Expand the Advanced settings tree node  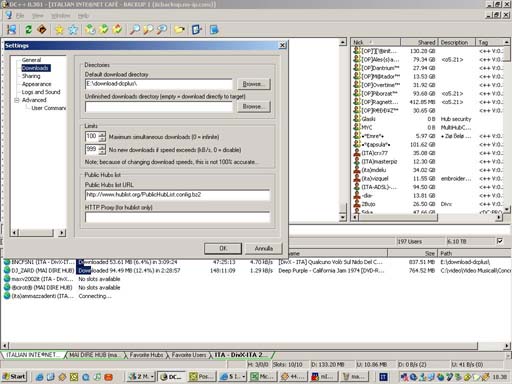(x=16, y=100)
